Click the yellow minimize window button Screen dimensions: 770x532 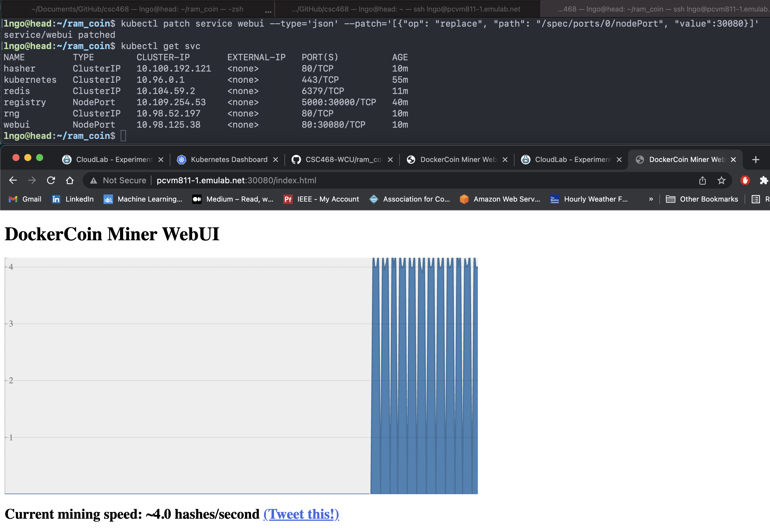(28, 158)
